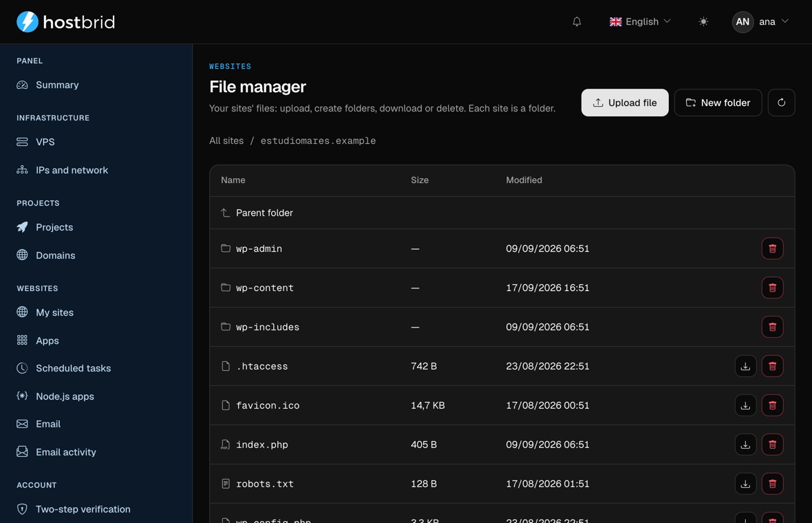Delete the wp-includes folder
Screen dimensions: 812x523
pyautogui.click(x=772, y=328)
